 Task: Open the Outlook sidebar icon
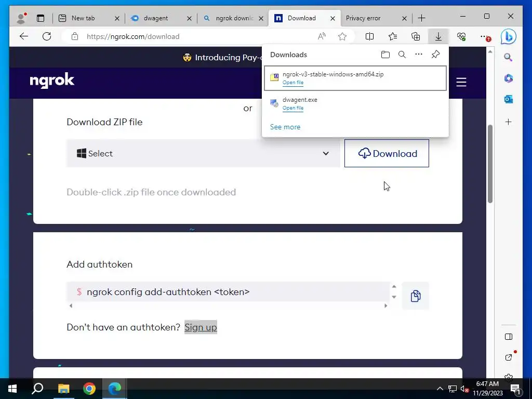coord(508,99)
